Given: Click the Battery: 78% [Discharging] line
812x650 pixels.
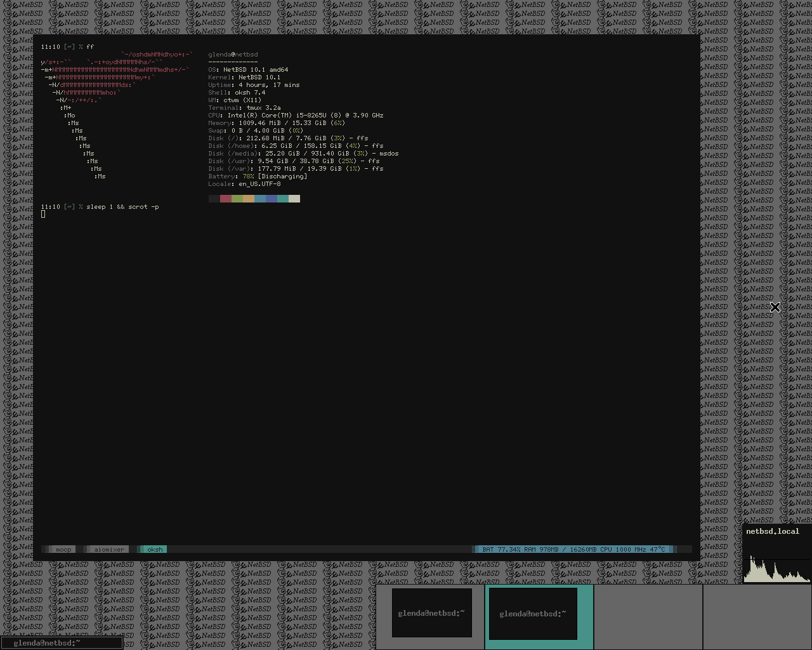Looking at the screenshot, I should point(258,176).
